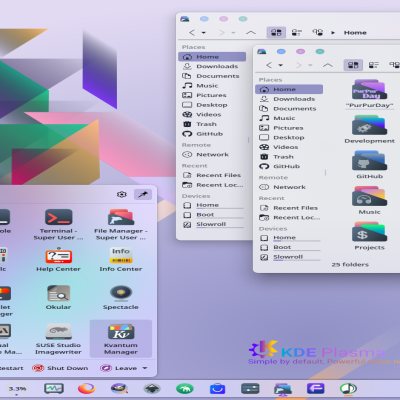
Task: Select Downloads in back Dolphin window Places
Action: 212,66
